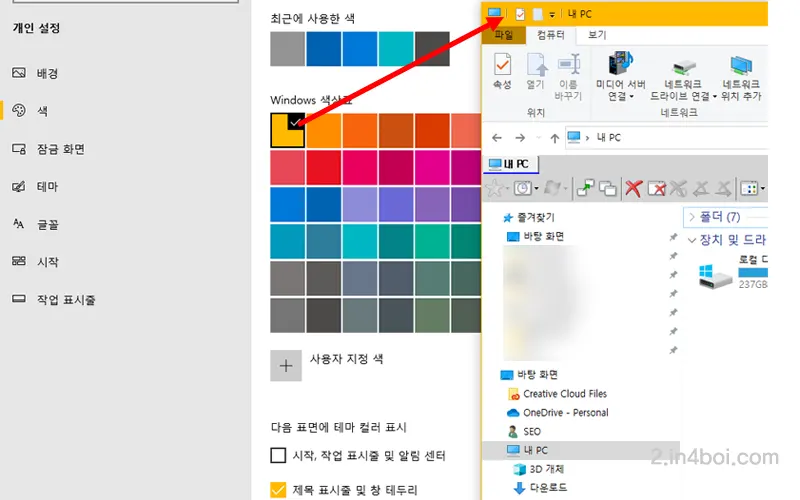Go forward with the Explorer forward arrow
Viewport: 800px width, 500px height.
point(520,138)
